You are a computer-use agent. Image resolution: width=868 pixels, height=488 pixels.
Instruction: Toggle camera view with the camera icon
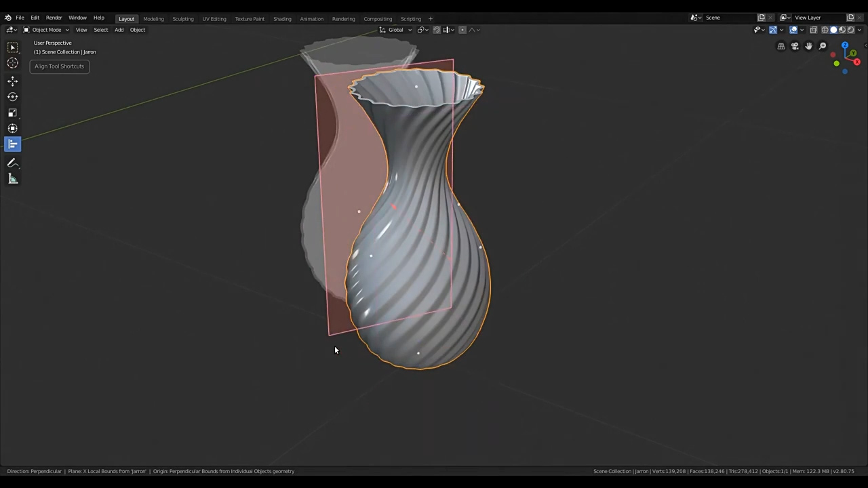pyautogui.click(x=795, y=46)
